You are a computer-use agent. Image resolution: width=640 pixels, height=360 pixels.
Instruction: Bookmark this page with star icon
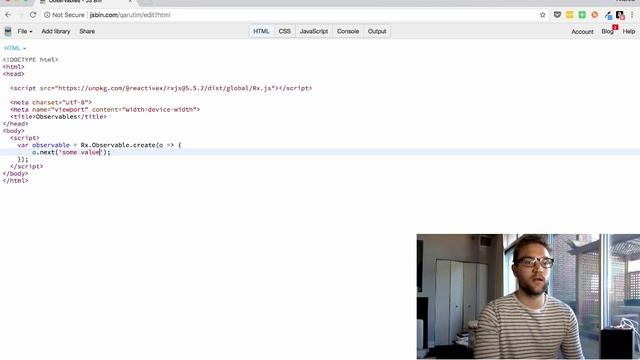coord(542,15)
